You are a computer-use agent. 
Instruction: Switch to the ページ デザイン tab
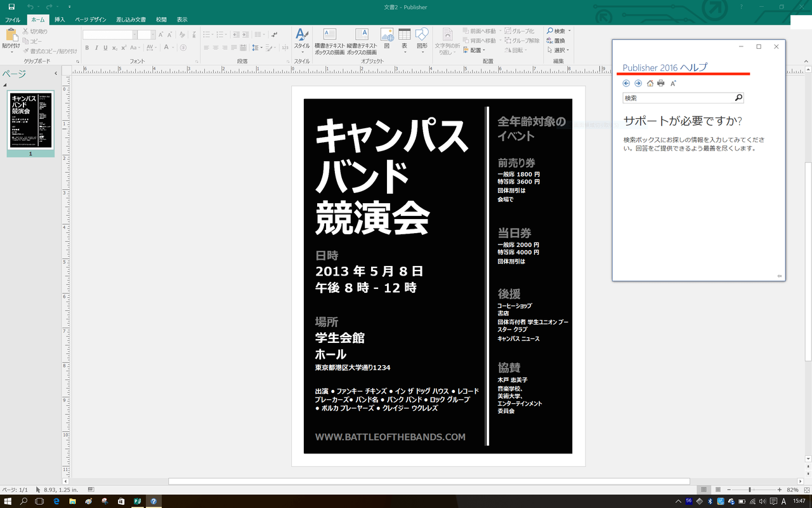tap(91, 20)
